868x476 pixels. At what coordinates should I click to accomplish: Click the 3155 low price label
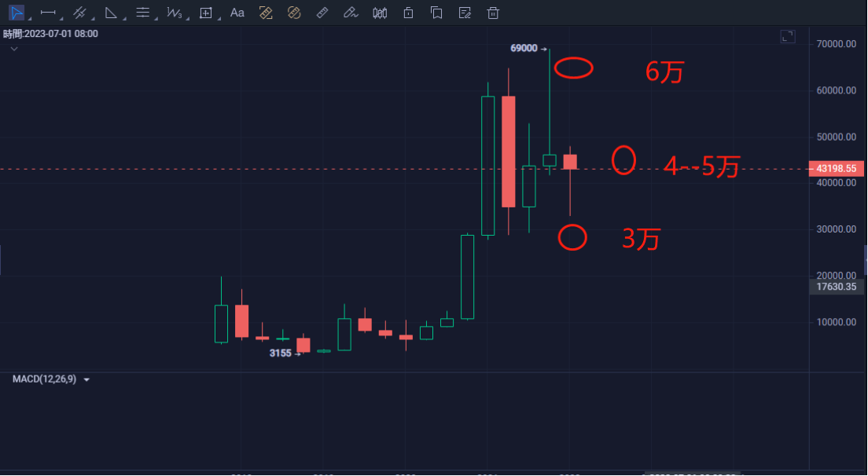pos(280,353)
